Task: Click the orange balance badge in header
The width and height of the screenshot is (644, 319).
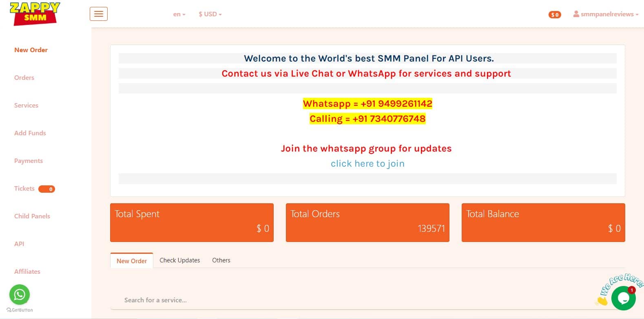Action: [555, 15]
